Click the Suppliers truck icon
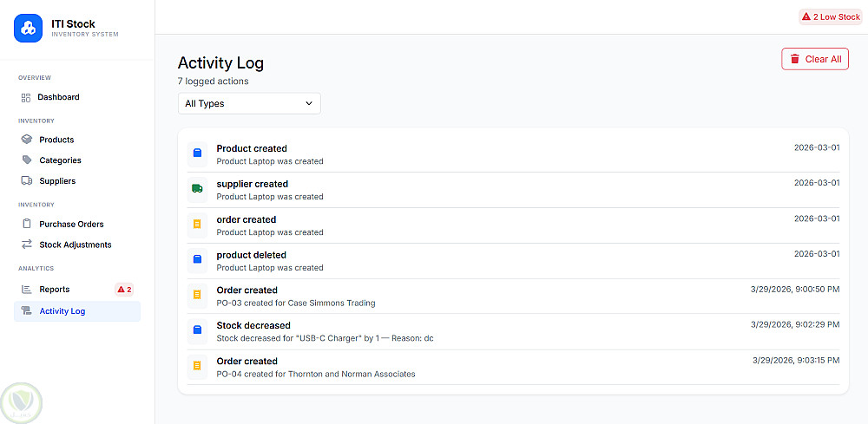The width and height of the screenshot is (868, 424). [x=26, y=181]
